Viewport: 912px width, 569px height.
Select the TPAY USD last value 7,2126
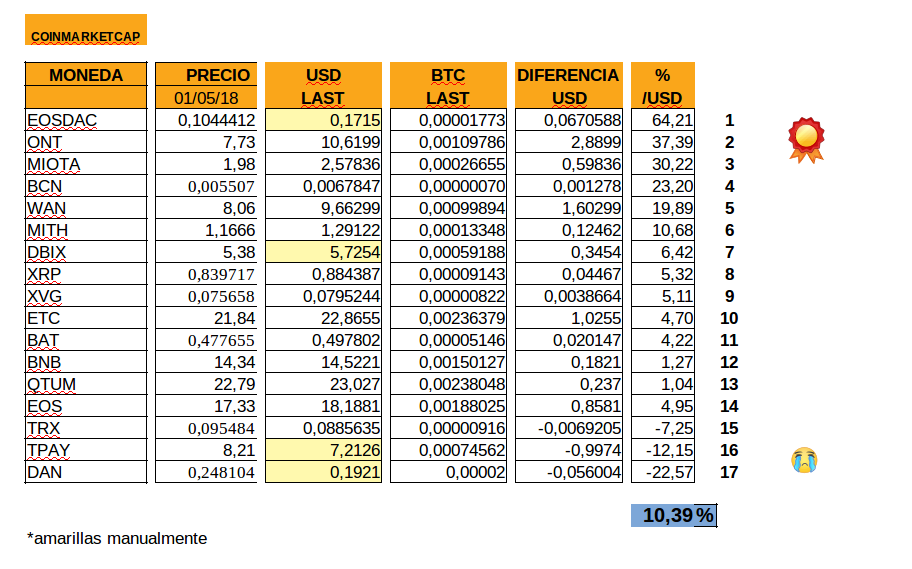tap(323, 450)
